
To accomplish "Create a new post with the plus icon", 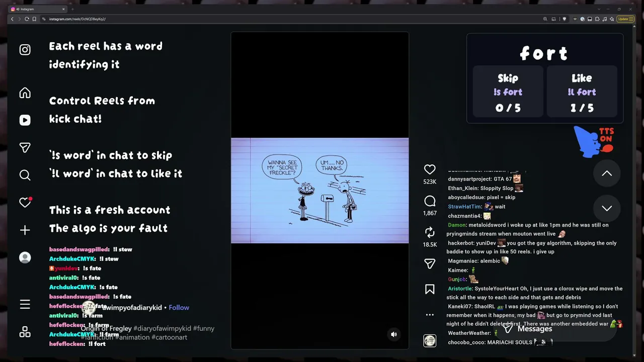I will click(x=25, y=230).
